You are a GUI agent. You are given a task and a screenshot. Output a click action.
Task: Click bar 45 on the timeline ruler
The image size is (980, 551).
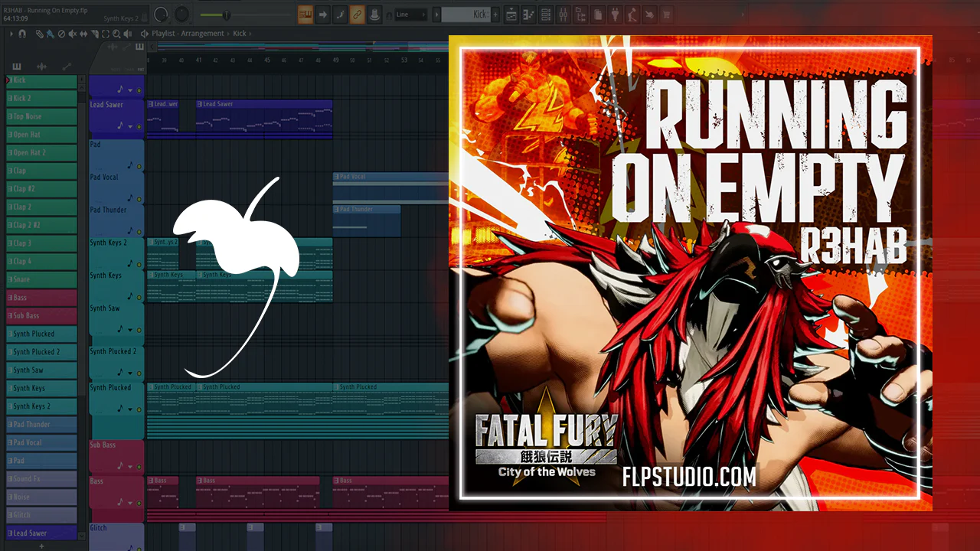point(266,60)
